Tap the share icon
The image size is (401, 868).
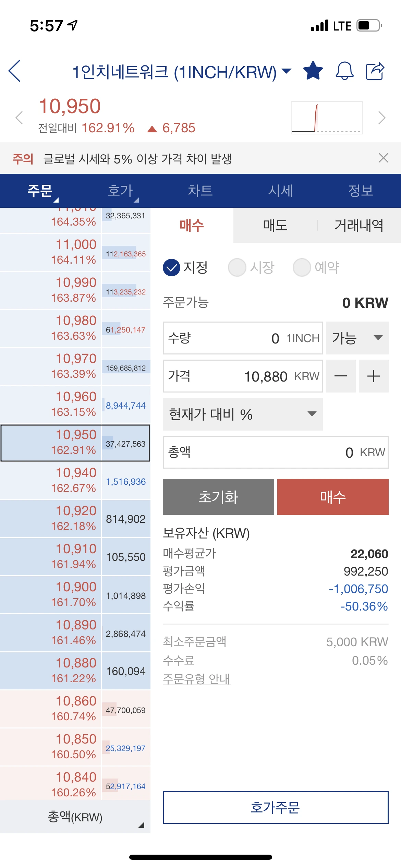coord(375,71)
